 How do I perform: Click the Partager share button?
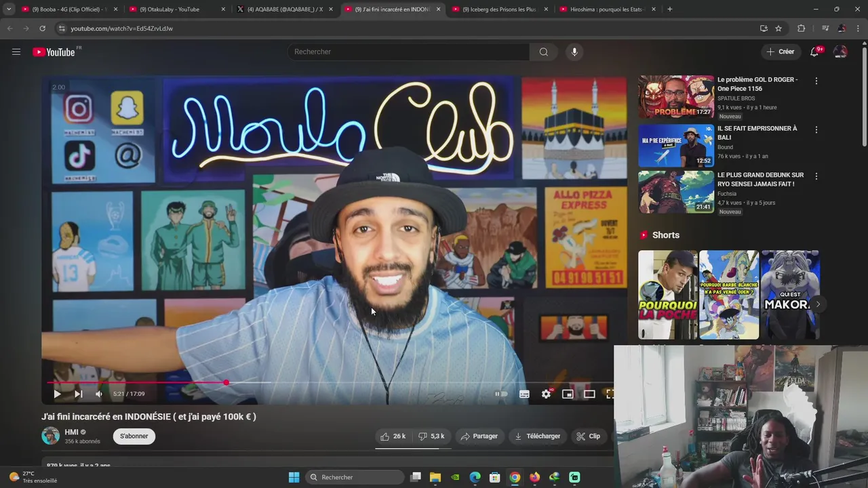479,436
